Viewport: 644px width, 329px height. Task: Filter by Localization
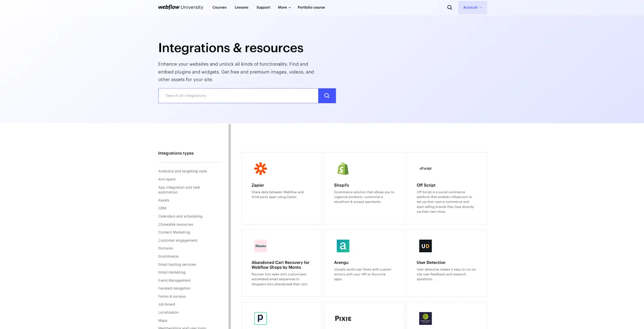tap(168, 313)
